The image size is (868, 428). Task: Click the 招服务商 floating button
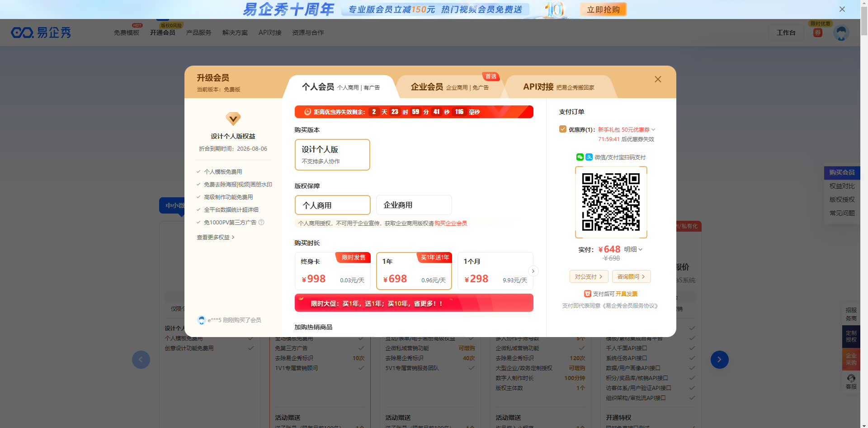(851, 314)
